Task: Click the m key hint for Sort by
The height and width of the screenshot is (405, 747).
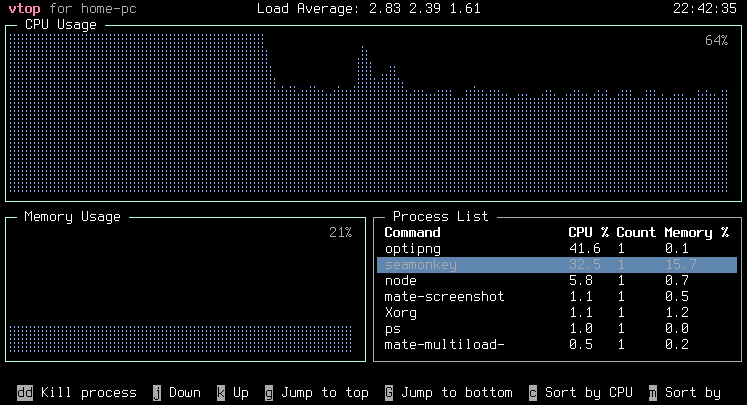Action: [x=653, y=393]
